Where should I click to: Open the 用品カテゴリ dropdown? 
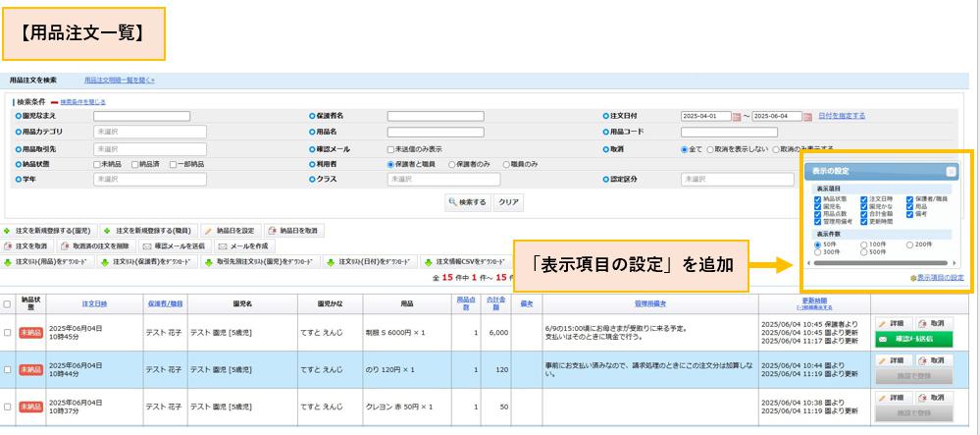click(149, 132)
